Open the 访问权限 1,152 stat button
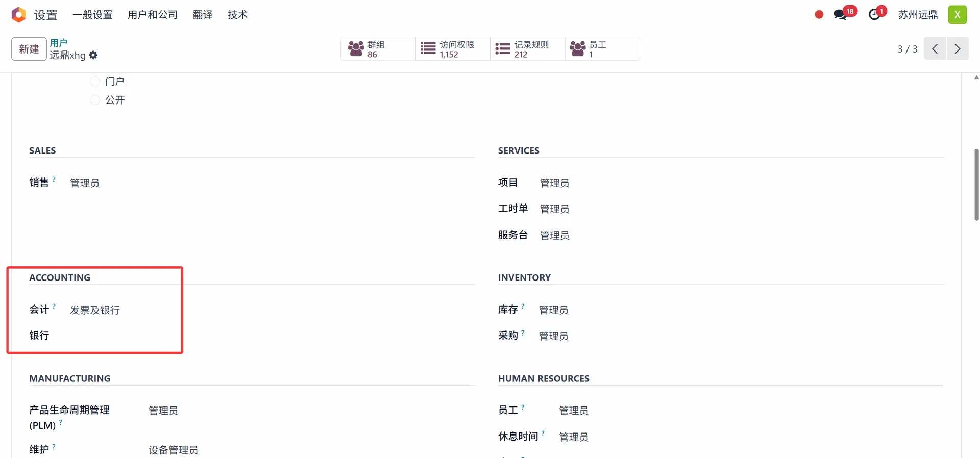The height and width of the screenshot is (458, 980). pyautogui.click(x=453, y=49)
